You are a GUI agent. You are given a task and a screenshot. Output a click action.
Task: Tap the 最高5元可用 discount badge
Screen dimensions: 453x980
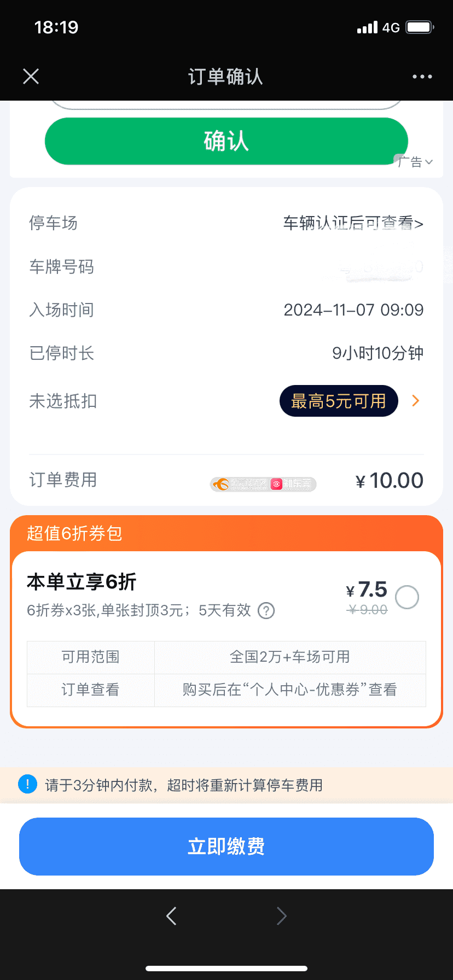tap(338, 401)
